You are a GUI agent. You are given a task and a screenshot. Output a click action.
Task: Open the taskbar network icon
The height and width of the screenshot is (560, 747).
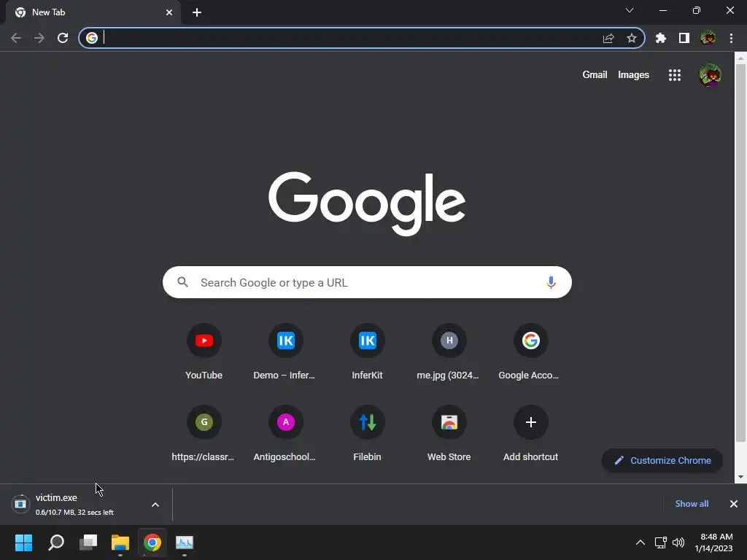[661, 542]
